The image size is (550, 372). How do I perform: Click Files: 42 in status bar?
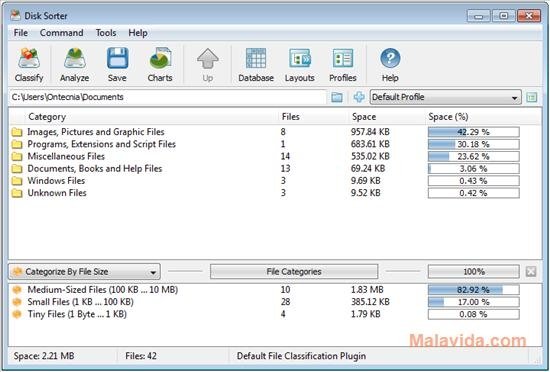tap(141, 356)
